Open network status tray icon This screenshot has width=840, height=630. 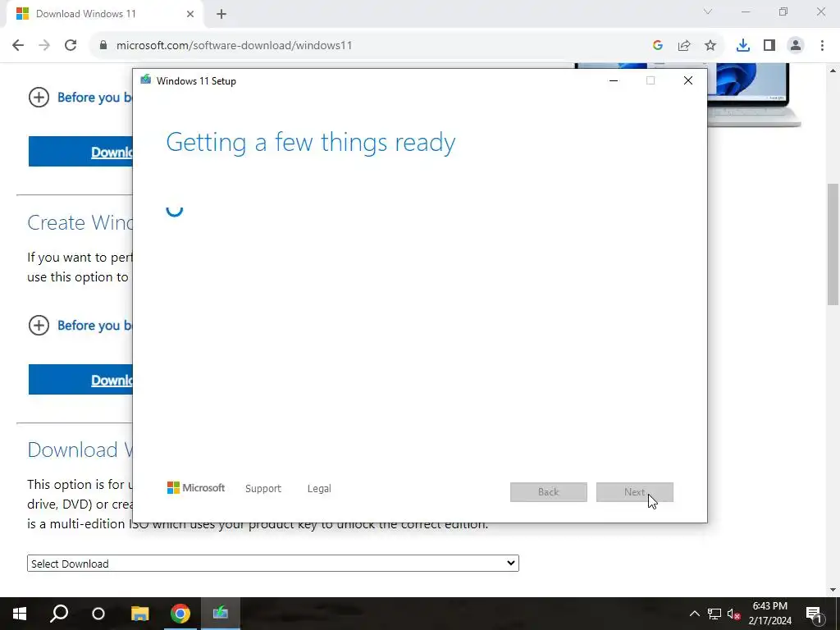point(714,614)
